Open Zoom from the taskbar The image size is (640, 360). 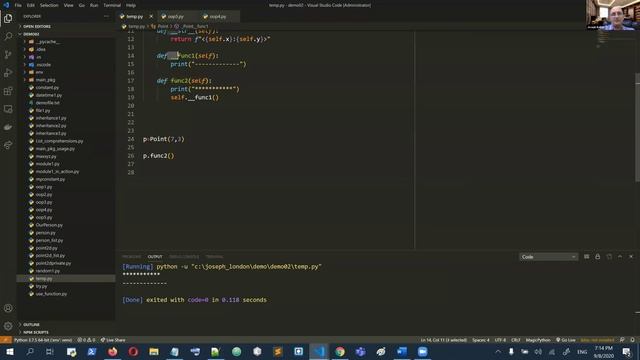(422, 351)
